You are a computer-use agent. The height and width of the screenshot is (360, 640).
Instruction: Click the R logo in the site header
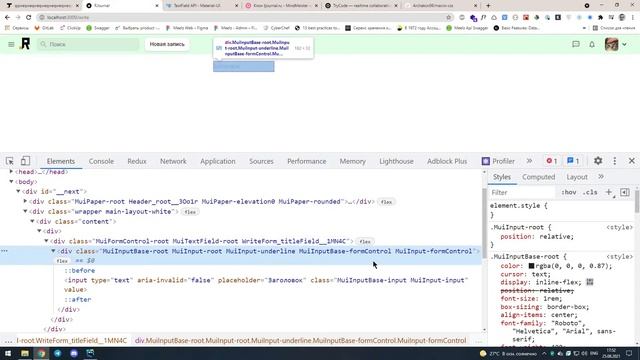click(25, 44)
